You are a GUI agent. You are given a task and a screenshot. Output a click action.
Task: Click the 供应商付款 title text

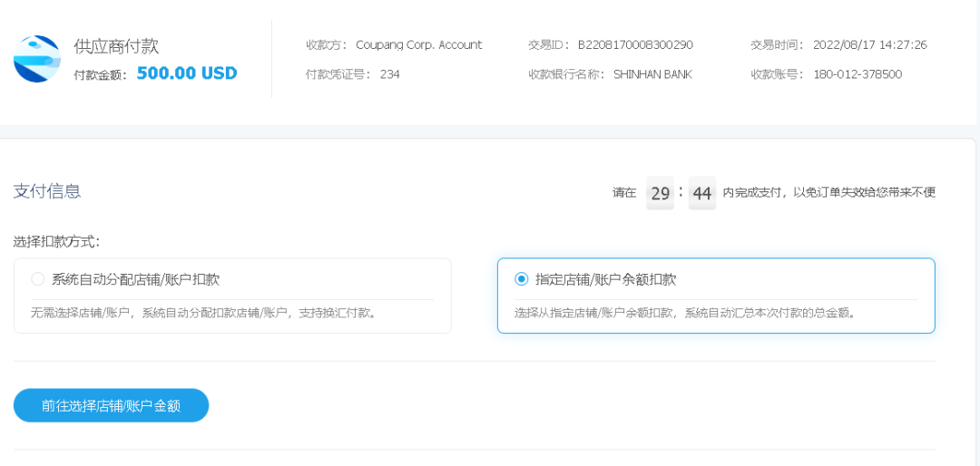tap(116, 46)
